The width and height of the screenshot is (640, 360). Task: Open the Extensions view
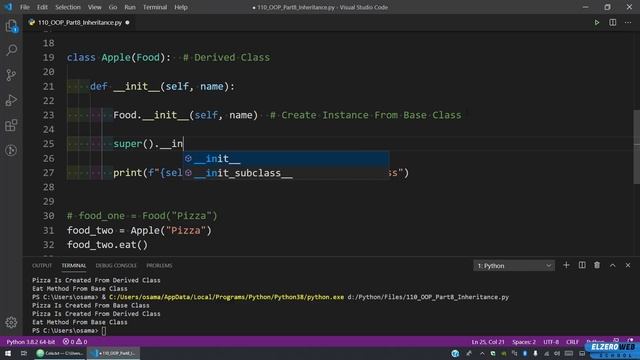pyautogui.click(x=11, y=125)
